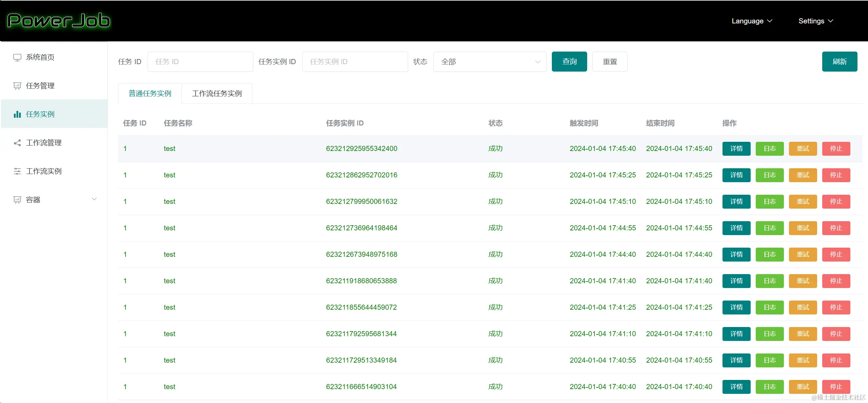The height and width of the screenshot is (403, 868).
Task: Click the presentation board icon beside 任务管理
Action: 17,86
